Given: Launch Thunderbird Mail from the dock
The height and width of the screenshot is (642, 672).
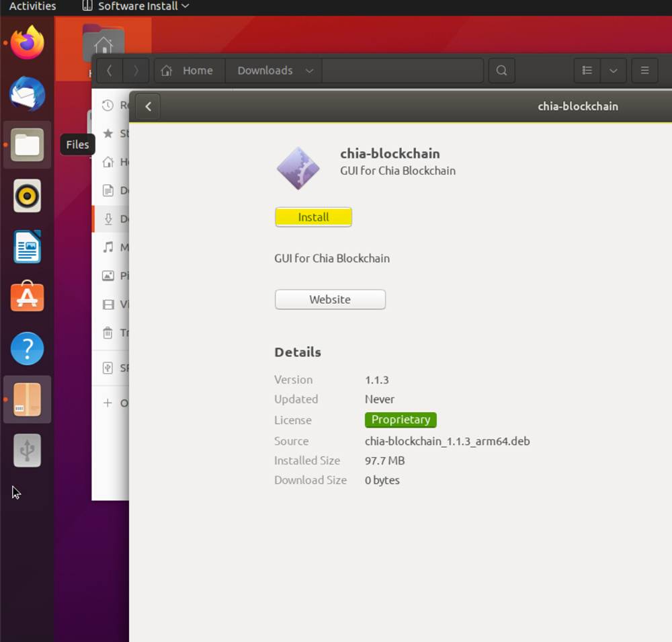Looking at the screenshot, I should tap(28, 94).
